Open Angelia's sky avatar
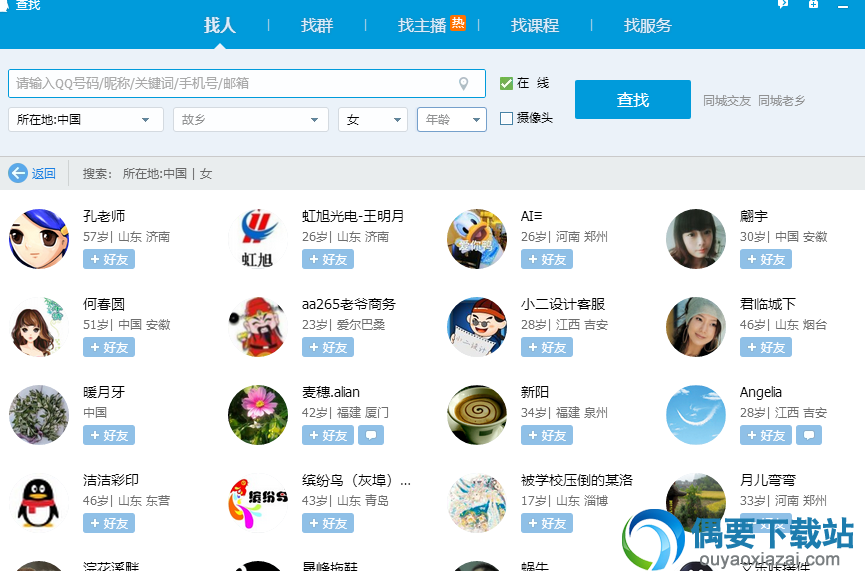 (x=696, y=415)
